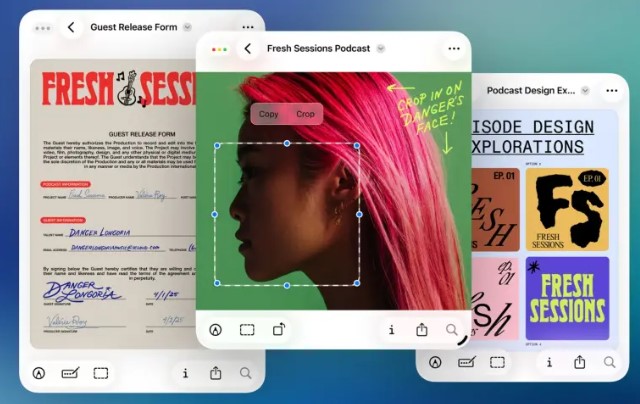Select Markup tool in Fresh Sessions Podcast window
This screenshot has height=404, width=640.
216,329
